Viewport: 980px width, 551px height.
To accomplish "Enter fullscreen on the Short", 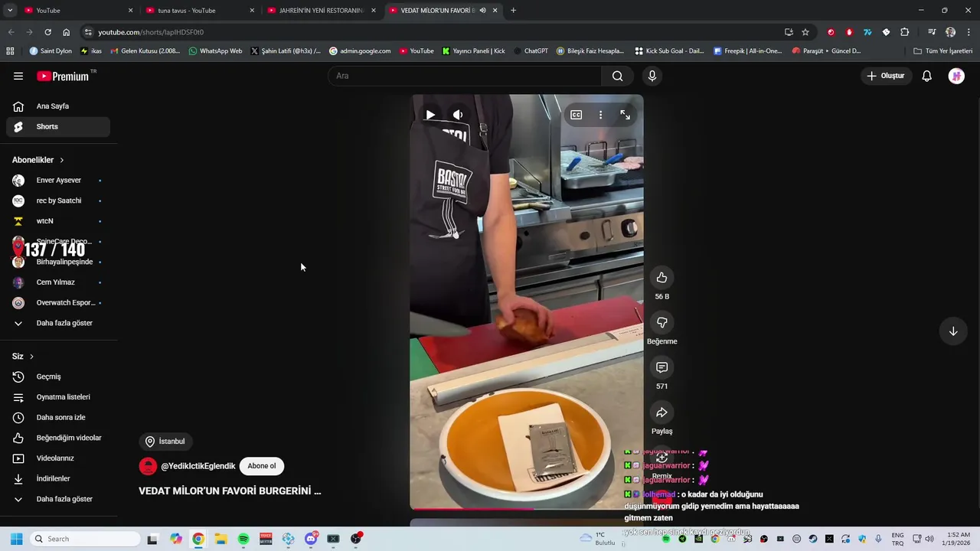I will coord(625,115).
